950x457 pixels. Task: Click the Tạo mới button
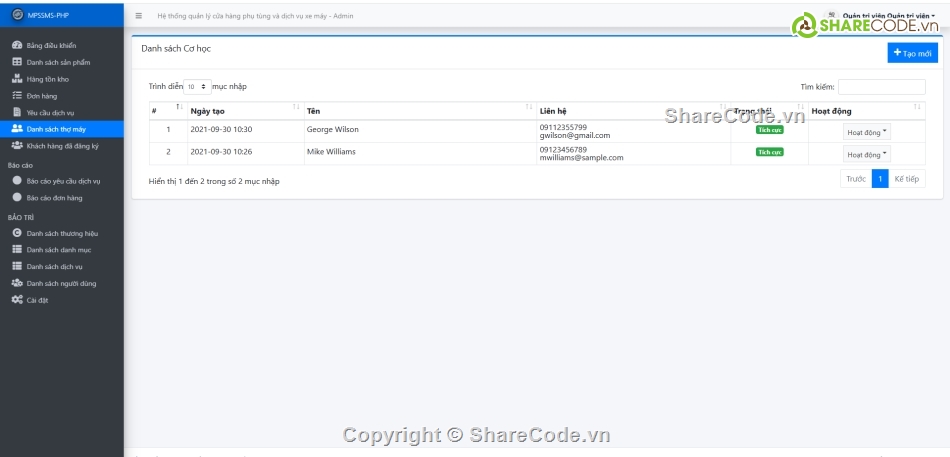coord(912,53)
